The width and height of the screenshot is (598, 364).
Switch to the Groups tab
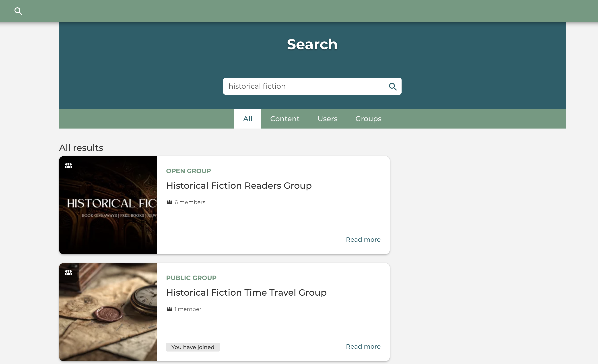[x=368, y=119]
